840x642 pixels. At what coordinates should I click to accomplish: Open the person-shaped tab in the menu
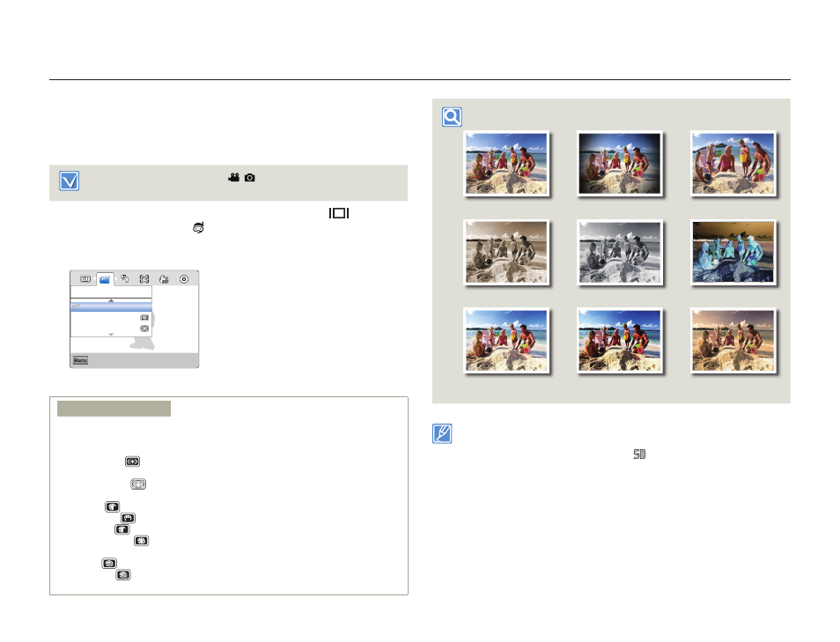tap(164, 279)
